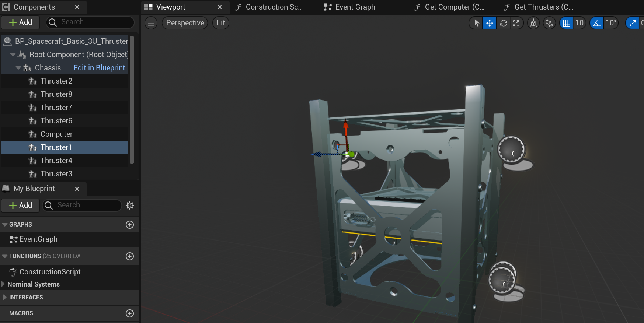Disable rotation angle snapping
The width and height of the screenshot is (644, 323).
pos(597,23)
